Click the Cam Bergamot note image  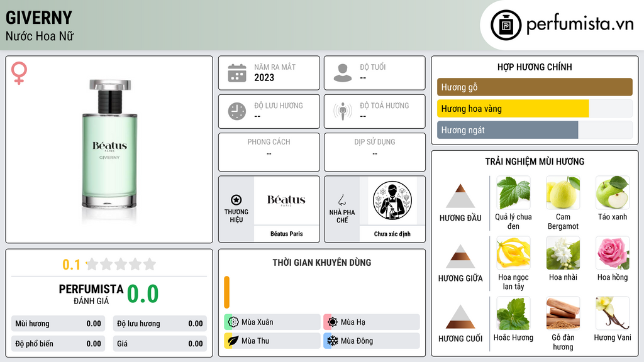[x=563, y=192]
